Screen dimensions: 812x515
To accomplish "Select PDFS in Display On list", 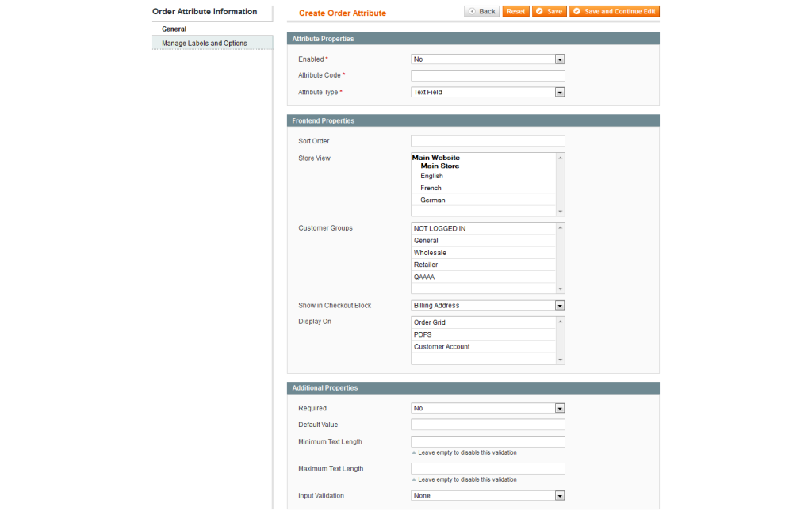I will click(x=484, y=334).
